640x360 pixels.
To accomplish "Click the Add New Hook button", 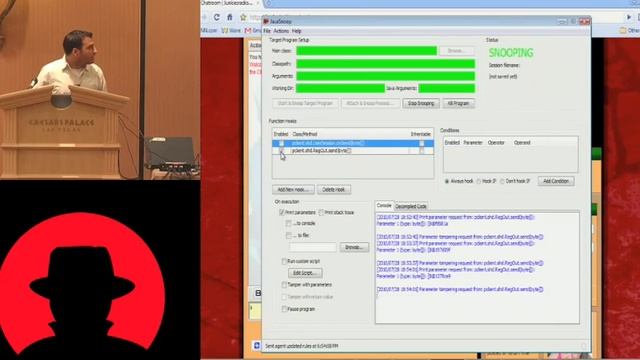I will [293, 189].
